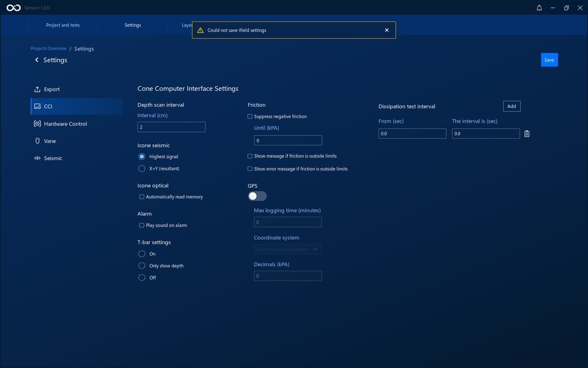This screenshot has width=588, height=368.
Task: Select Highest signal radio option
Action: tap(142, 157)
